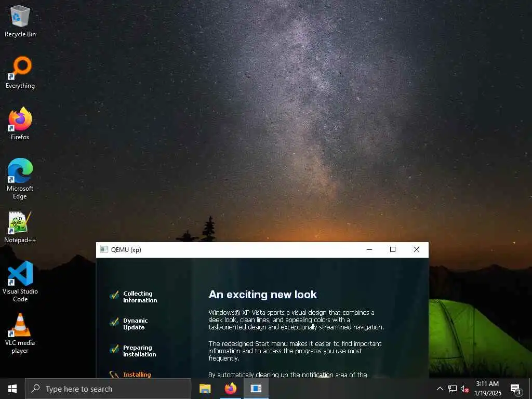Minimize the QEMU (xp) window

[369, 250]
